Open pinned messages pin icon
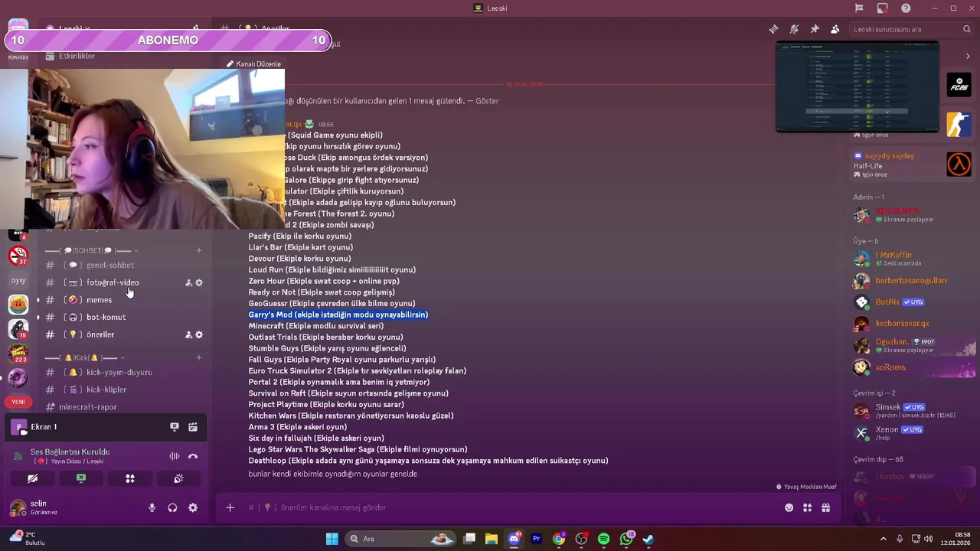This screenshot has height=551, width=980. (x=815, y=29)
